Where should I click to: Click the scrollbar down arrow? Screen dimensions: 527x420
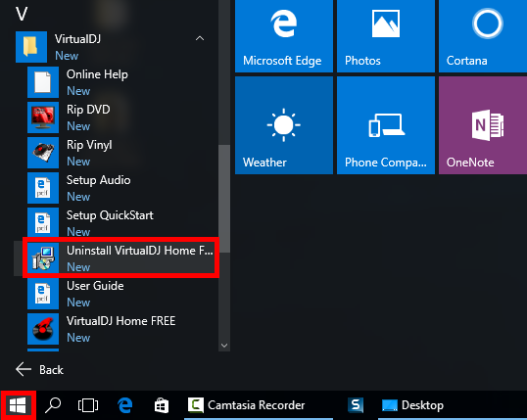(x=224, y=346)
